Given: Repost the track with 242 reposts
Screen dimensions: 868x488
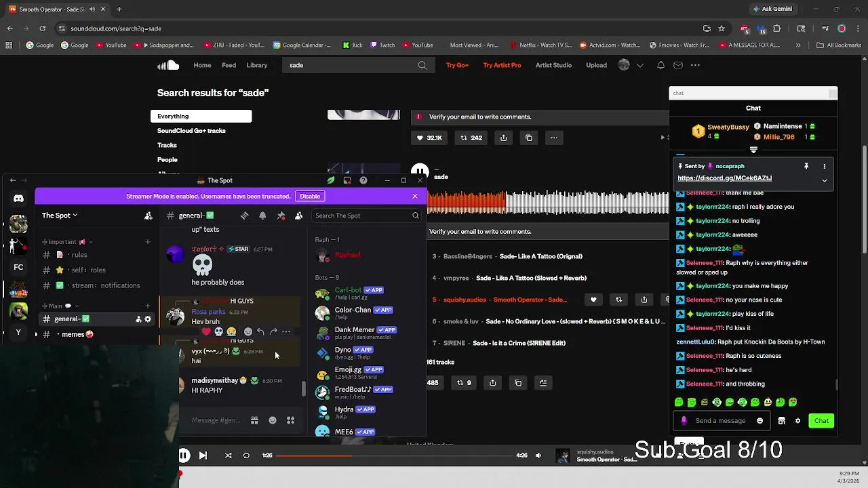Looking at the screenshot, I should coord(471,138).
